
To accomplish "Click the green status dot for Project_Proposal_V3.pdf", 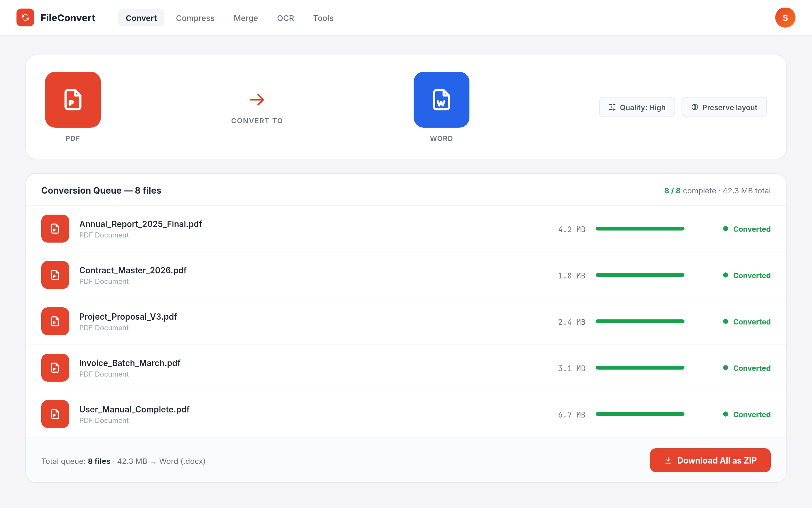I will click(725, 321).
